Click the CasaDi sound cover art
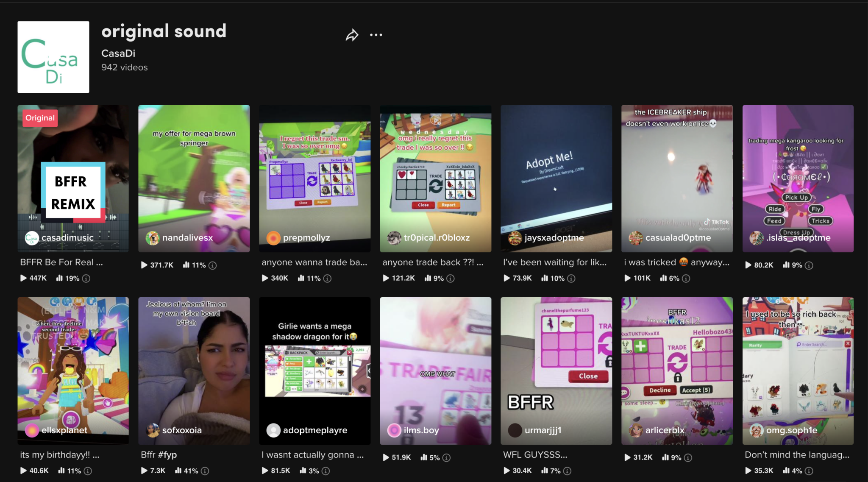Viewport: 868px width, 482px height. coord(53,57)
